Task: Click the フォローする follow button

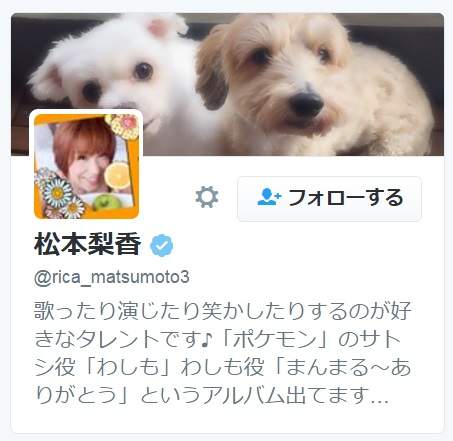Action: 329,198
